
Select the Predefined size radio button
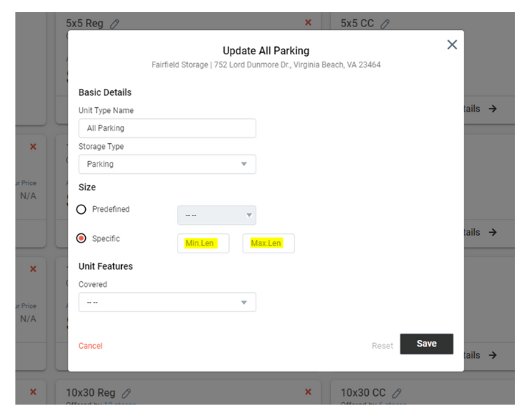click(82, 210)
